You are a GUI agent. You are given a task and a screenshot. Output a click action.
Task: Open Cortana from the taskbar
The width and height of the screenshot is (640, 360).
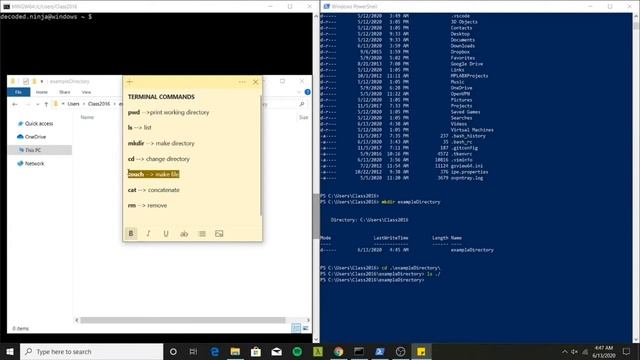click(x=173, y=351)
